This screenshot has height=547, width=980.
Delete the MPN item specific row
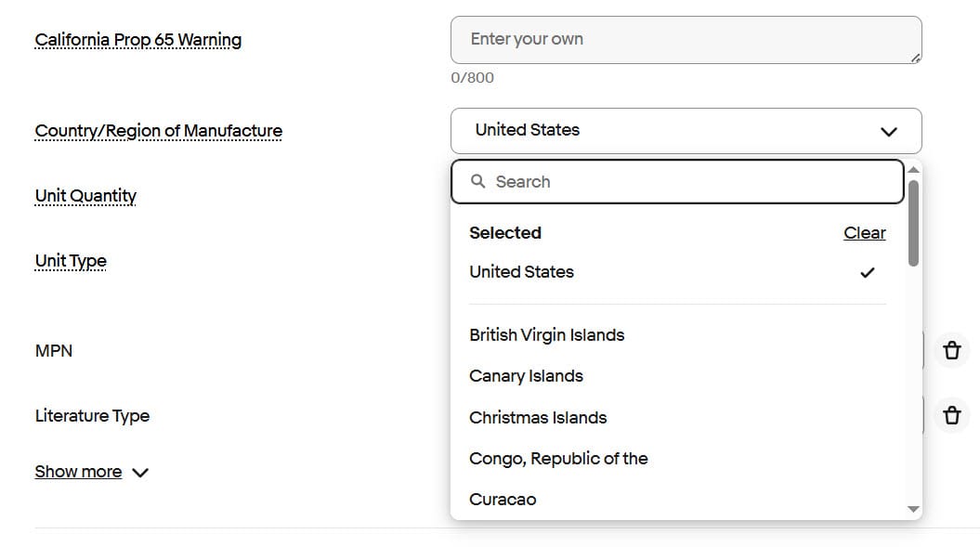click(x=951, y=351)
